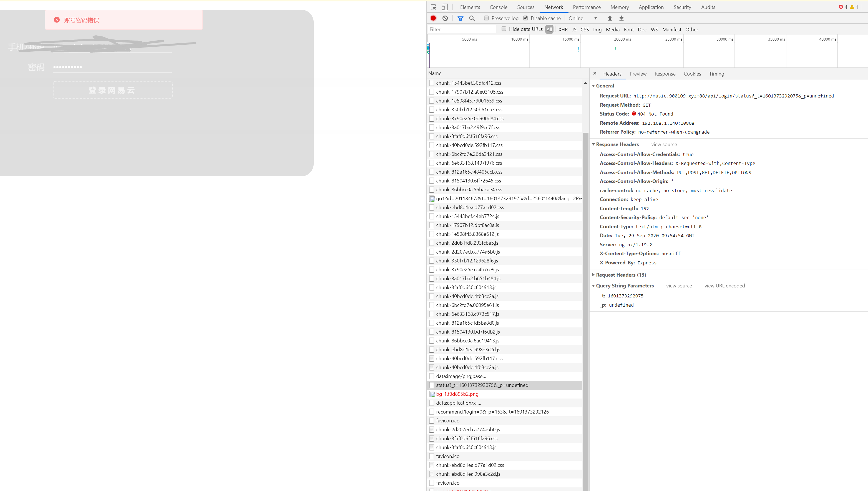Screen dimensions: 868x491
Task: Select the bg-1.f8d895b2.png request
Action: tap(457, 394)
